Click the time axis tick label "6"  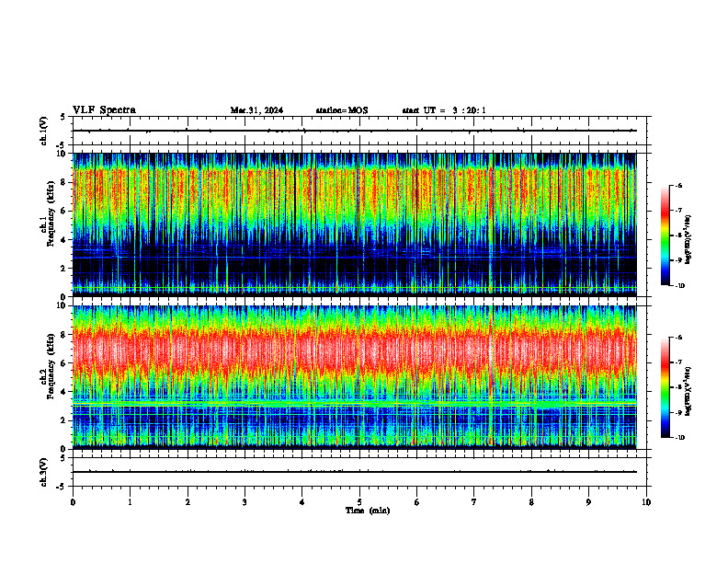pos(417,502)
